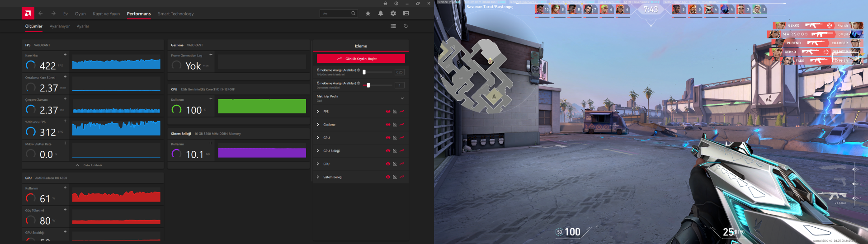Adjust FPS/Gecikme sampling interval slider
Image resolution: width=868 pixels, height=244 pixels.
point(377,72)
